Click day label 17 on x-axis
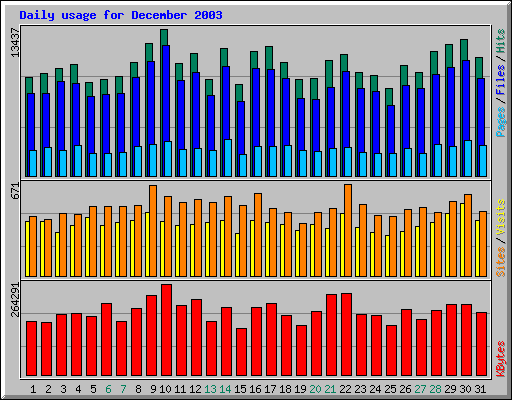The image size is (512, 400). [x=270, y=389]
